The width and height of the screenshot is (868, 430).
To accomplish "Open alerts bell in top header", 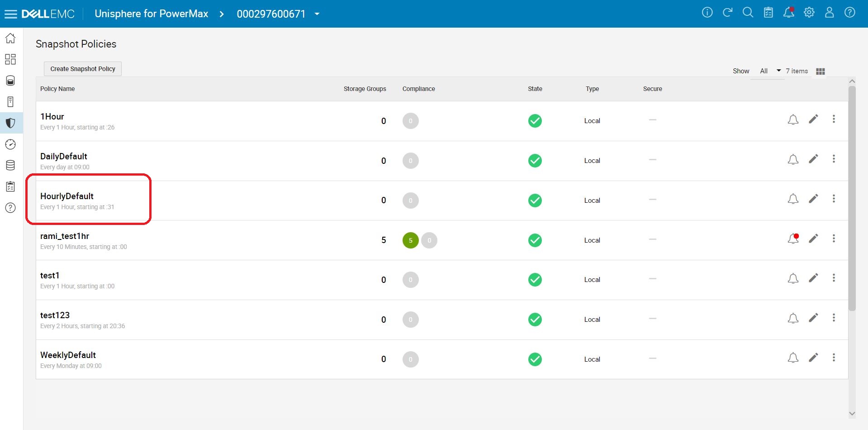I will click(789, 13).
